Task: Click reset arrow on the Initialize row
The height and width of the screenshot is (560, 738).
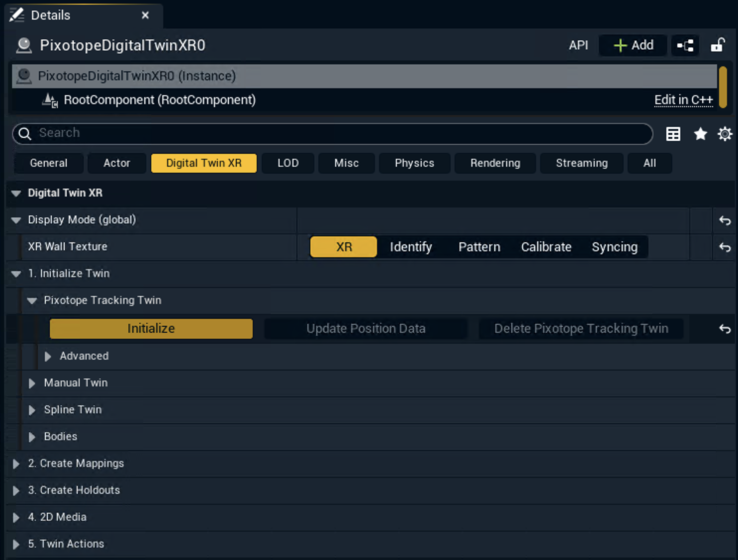Action: 725,329
